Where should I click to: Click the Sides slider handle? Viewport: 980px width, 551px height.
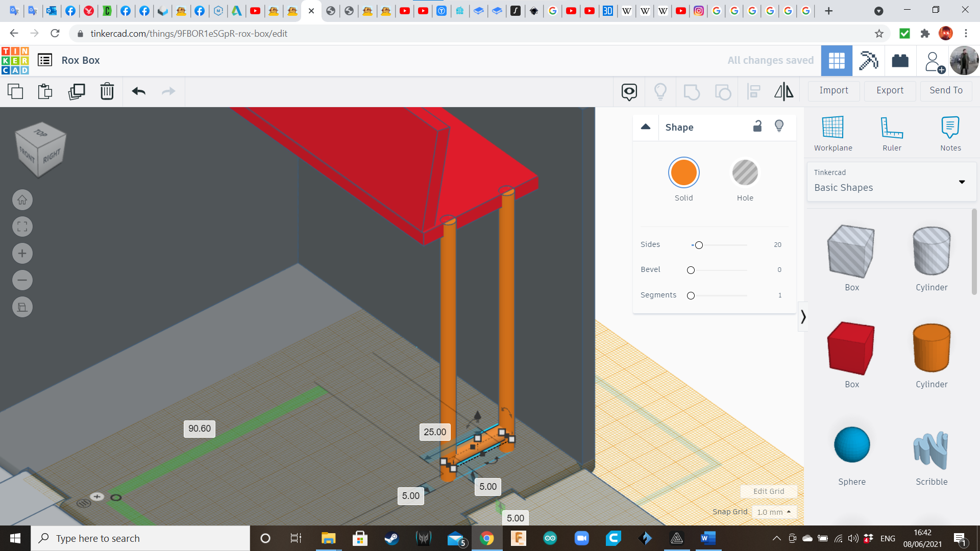699,245
